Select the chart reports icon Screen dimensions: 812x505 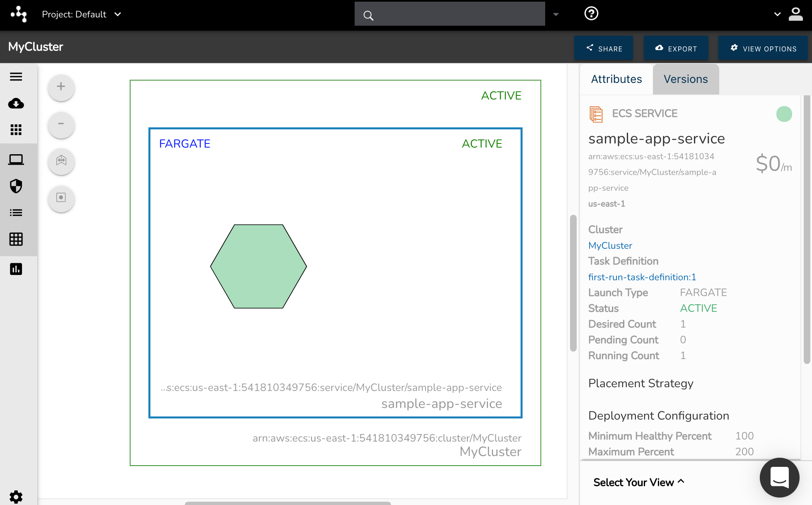point(16,269)
